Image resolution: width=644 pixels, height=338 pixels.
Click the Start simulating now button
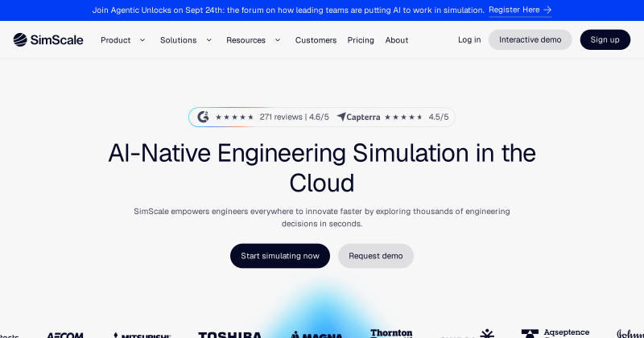[280, 256]
